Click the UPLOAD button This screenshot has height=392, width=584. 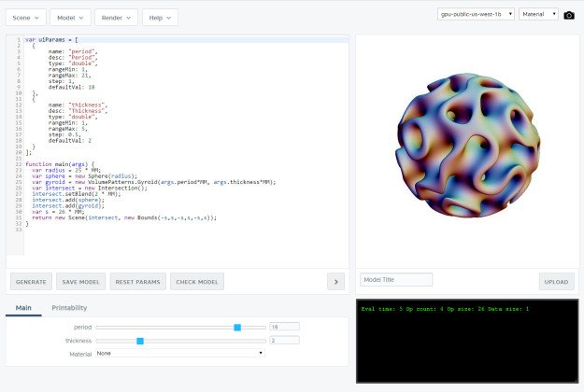pos(557,282)
